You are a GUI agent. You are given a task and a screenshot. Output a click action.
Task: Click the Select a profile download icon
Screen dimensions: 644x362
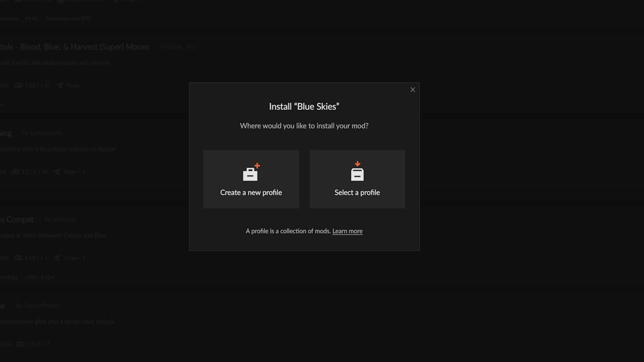[357, 171]
